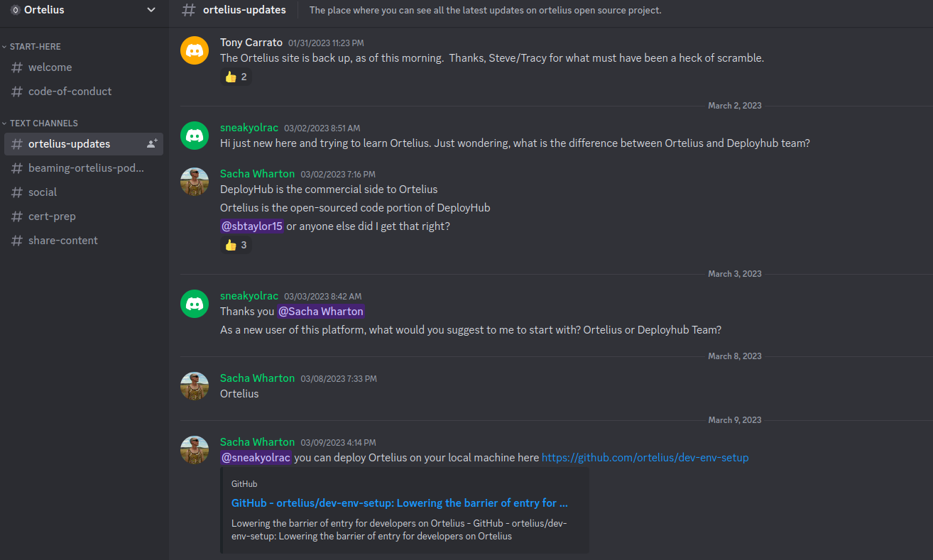The height and width of the screenshot is (560, 933).
Task: Click the hash icon beside welcome channel
Action: pos(17,67)
